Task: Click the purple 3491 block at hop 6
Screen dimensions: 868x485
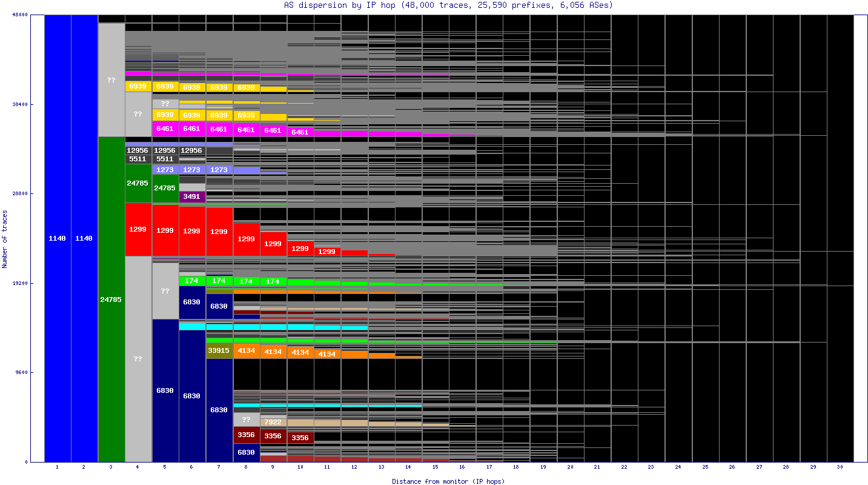Action: coord(192,196)
